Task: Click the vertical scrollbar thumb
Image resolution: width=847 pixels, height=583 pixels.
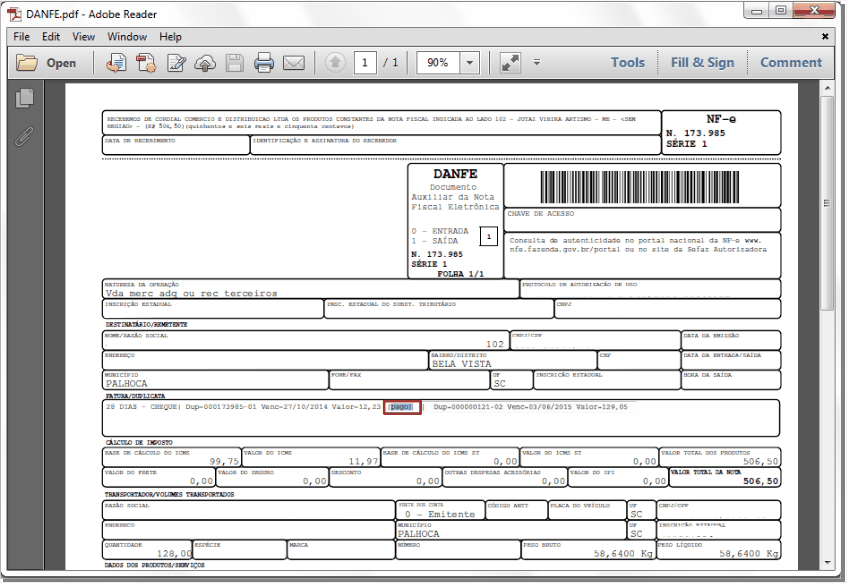Action: [826, 204]
